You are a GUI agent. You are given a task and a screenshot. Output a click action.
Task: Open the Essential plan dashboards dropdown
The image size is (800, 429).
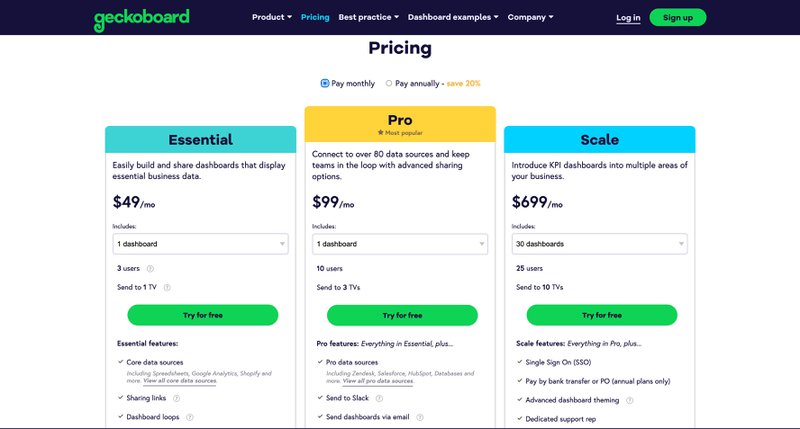click(200, 243)
